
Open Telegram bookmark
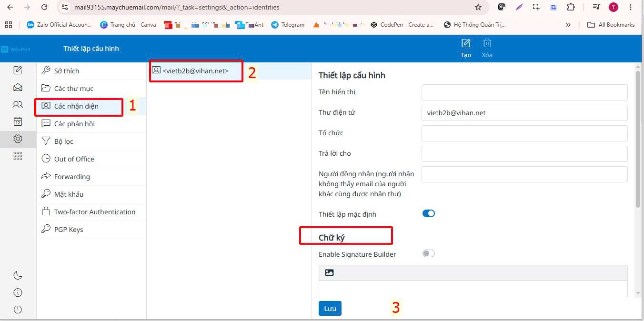click(x=288, y=25)
